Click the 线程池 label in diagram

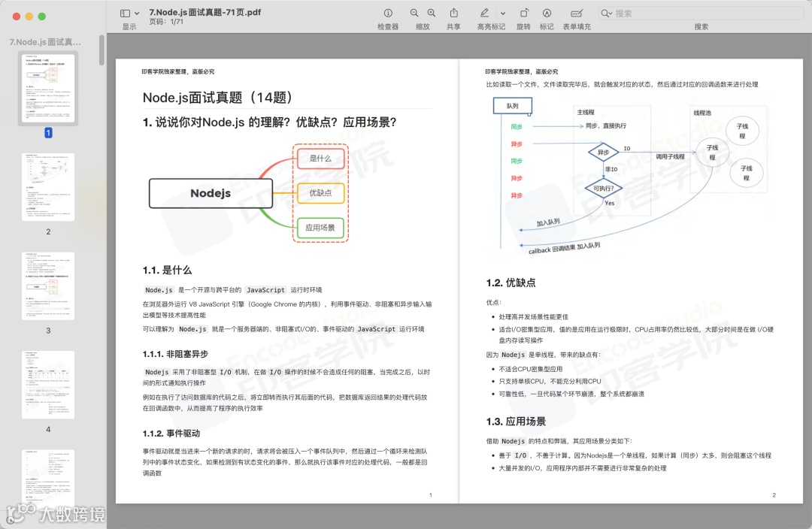pos(702,113)
